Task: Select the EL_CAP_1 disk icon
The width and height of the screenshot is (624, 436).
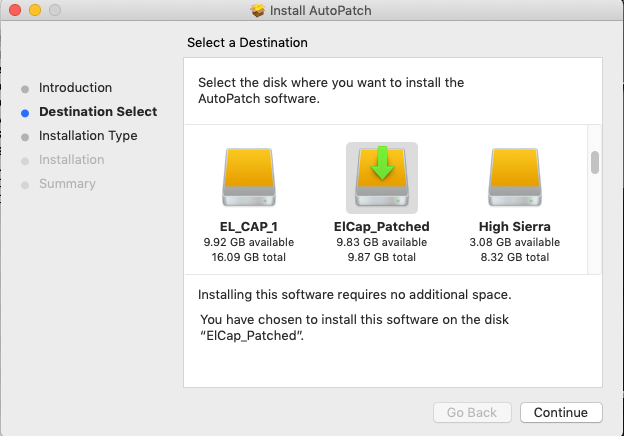Action: pyautogui.click(x=240, y=178)
